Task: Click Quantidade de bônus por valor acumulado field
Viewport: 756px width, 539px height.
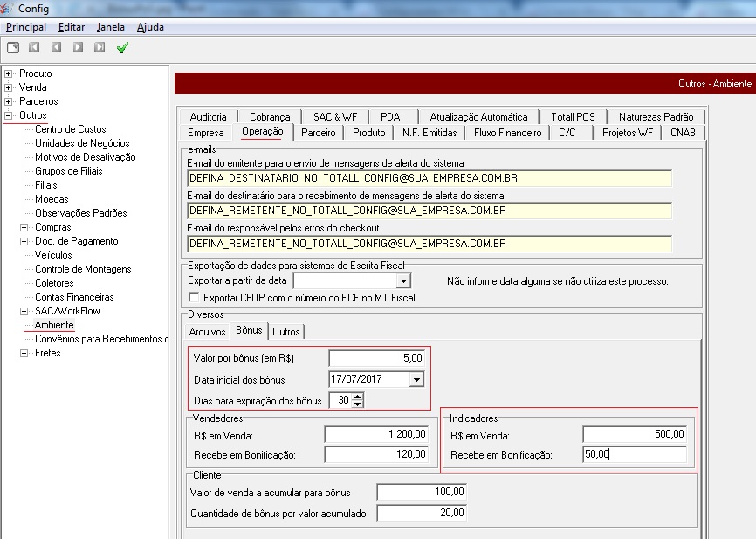Action: coord(422,513)
